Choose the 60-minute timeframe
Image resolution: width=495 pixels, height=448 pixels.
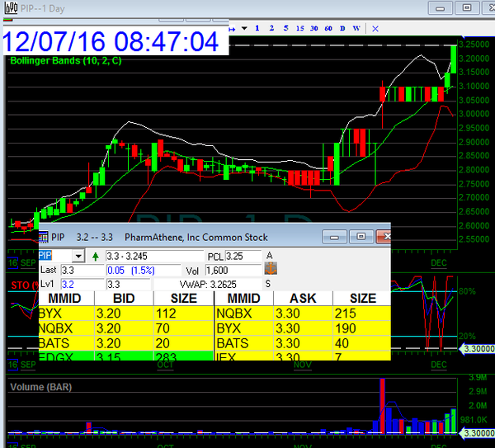tap(329, 27)
